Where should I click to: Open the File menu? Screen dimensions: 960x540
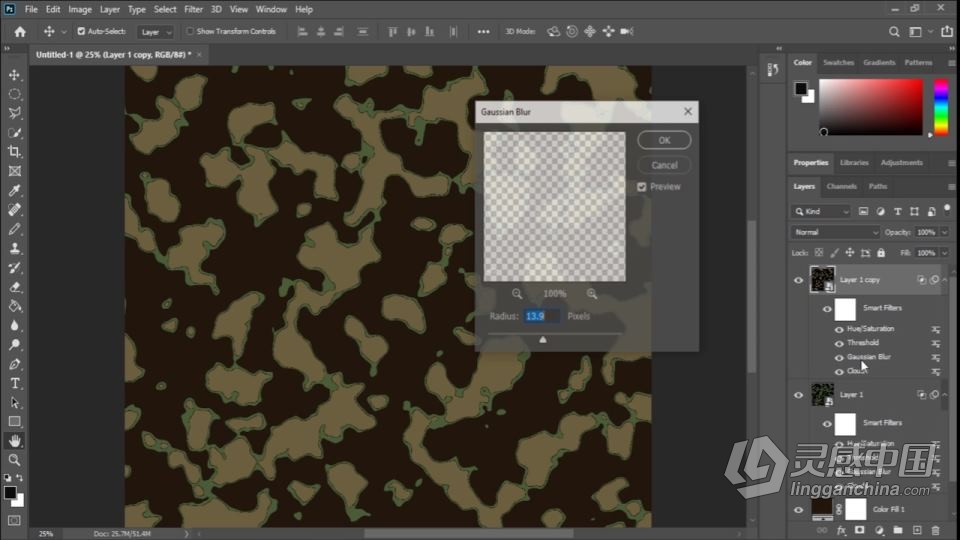tap(31, 9)
